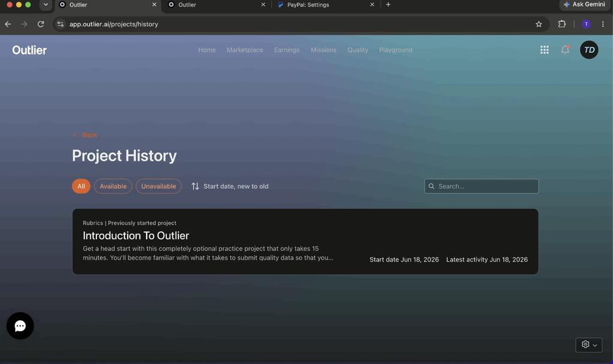The height and width of the screenshot is (364, 613).
Task: Open Playground in navigation
Action: (395, 50)
